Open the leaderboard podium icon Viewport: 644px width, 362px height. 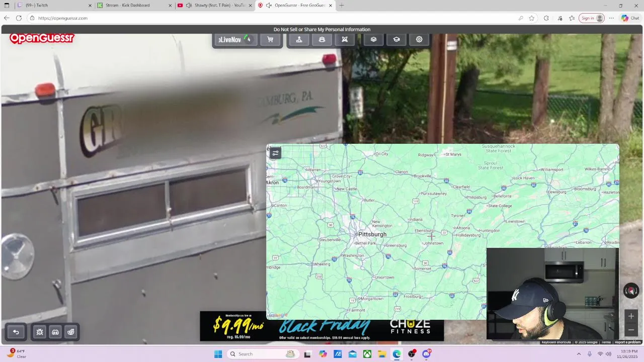pyautogui.click(x=299, y=40)
